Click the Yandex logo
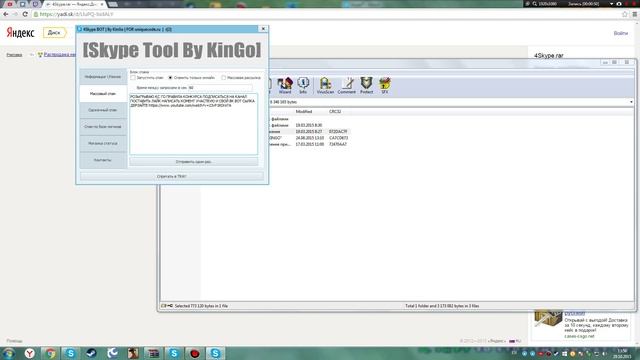This screenshot has width=640, height=360. pyautogui.click(x=20, y=33)
